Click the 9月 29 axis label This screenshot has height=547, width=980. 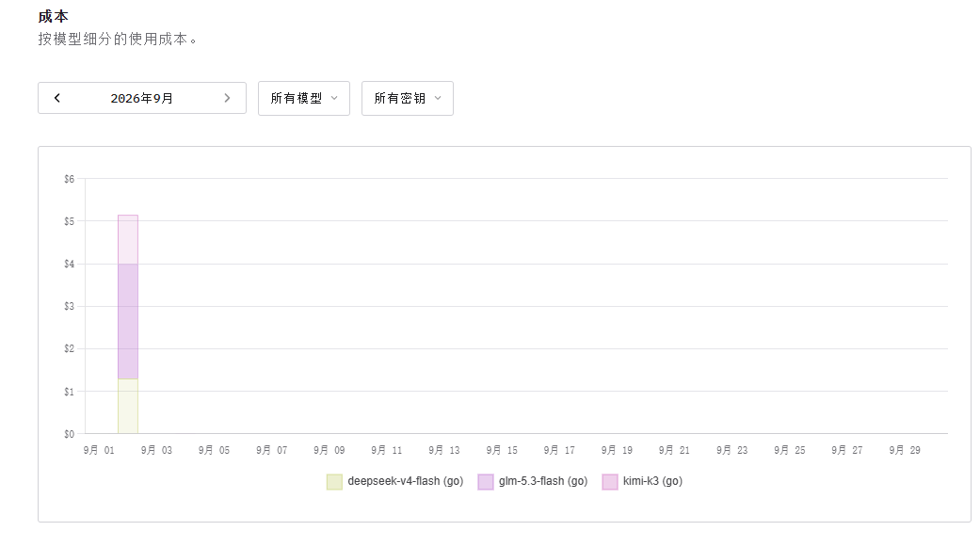pyautogui.click(x=905, y=450)
